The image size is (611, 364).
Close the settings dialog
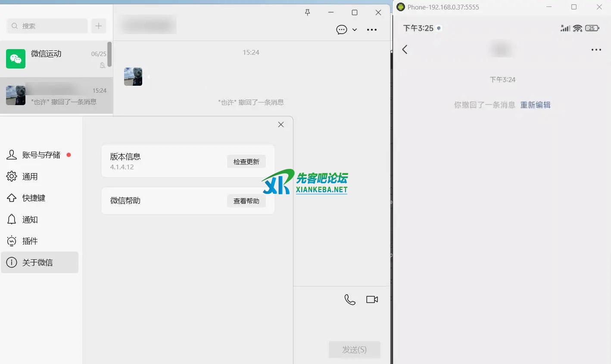[281, 124]
